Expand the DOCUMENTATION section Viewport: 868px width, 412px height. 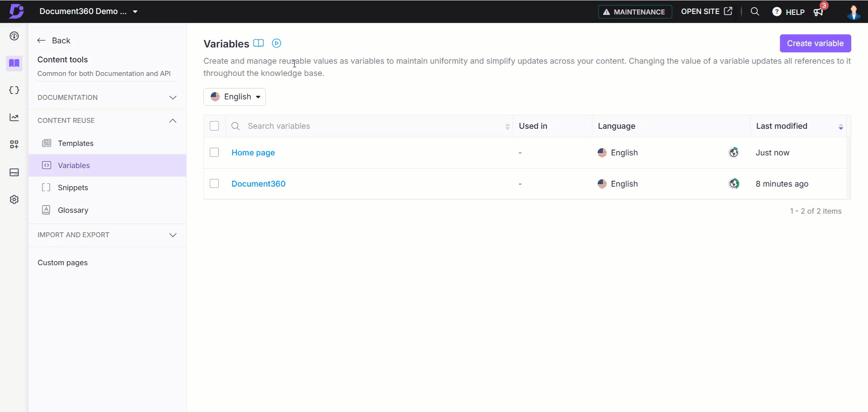107,98
